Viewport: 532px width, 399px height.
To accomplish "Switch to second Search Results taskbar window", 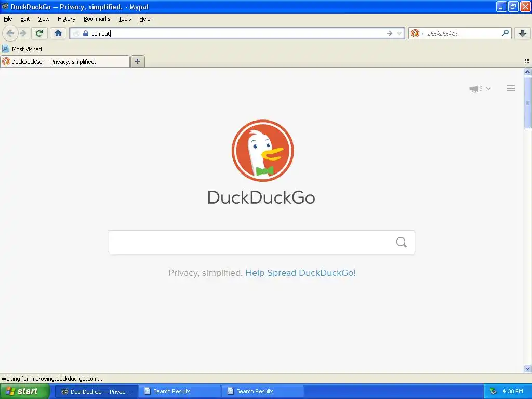I will [x=263, y=391].
